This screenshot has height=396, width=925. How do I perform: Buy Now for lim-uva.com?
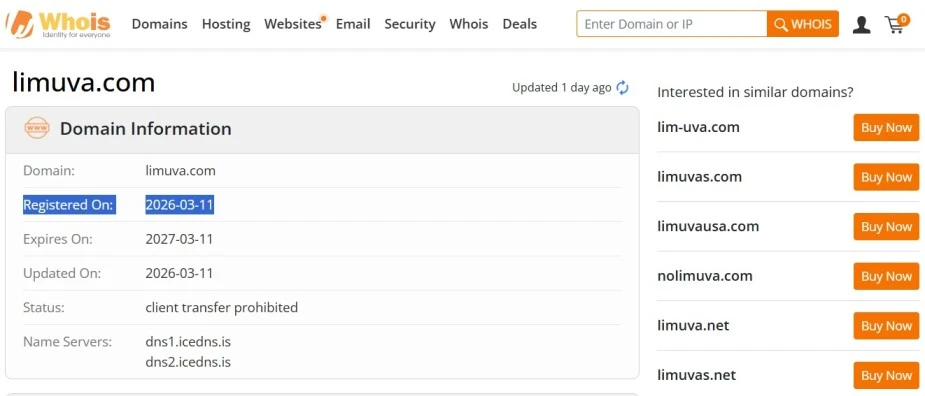886,127
